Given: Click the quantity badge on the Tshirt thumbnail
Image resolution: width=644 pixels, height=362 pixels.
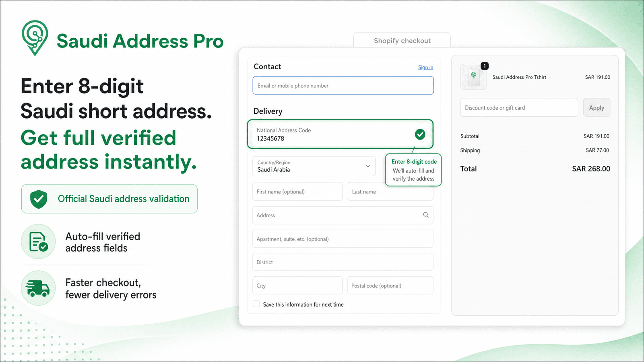Looking at the screenshot, I should point(485,66).
